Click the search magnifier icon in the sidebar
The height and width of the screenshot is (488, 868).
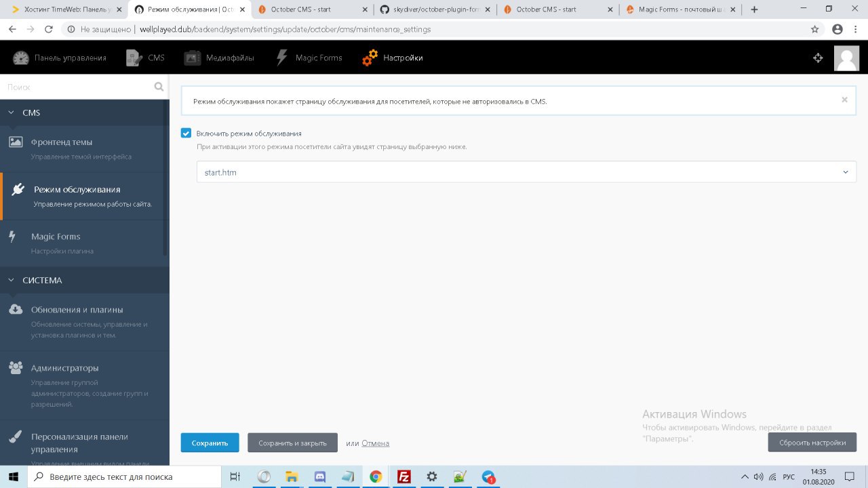click(159, 87)
